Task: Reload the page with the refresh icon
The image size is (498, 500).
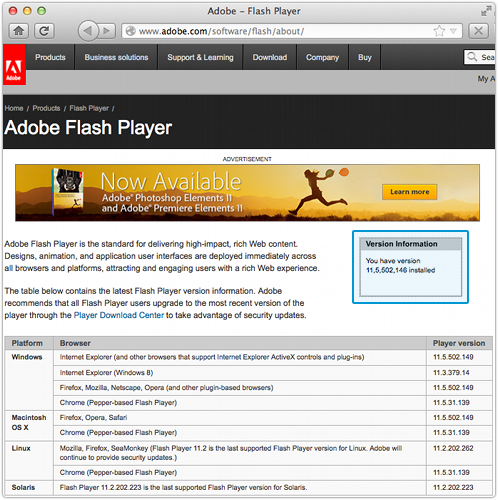Action: [44, 31]
